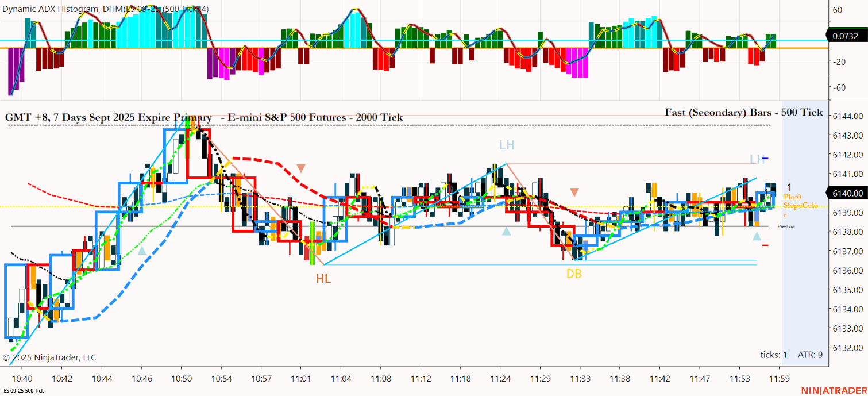
Task: Click the 11:01 time axis label
Action: pyautogui.click(x=300, y=379)
